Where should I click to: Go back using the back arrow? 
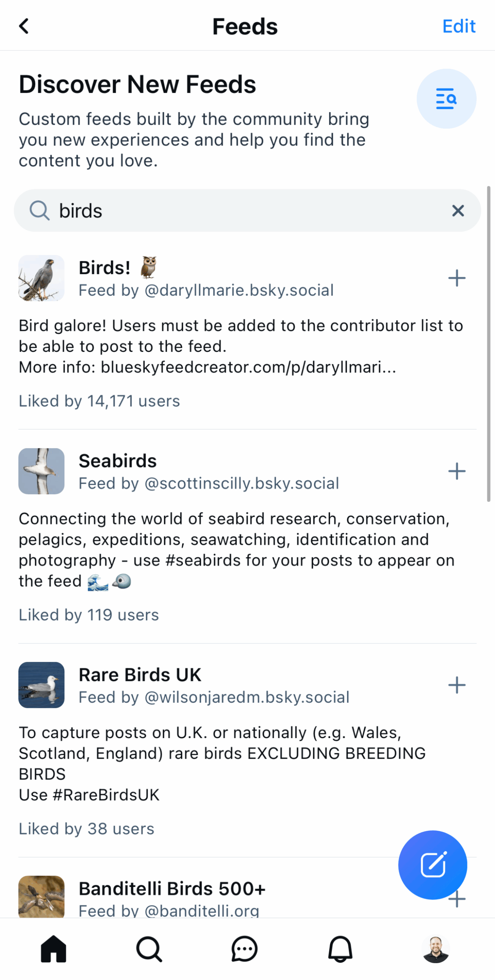coord(24,26)
